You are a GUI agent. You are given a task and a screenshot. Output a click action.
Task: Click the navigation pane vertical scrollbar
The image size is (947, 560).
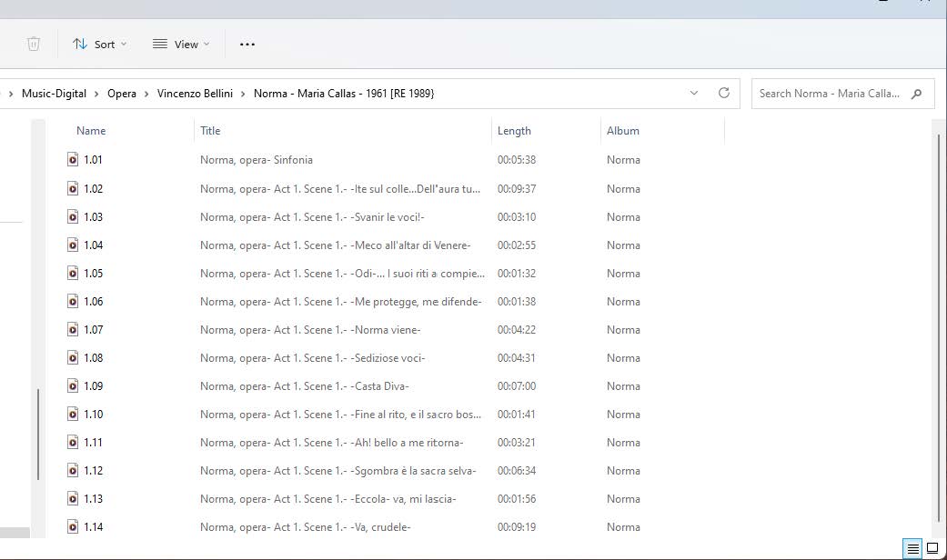tap(38, 434)
